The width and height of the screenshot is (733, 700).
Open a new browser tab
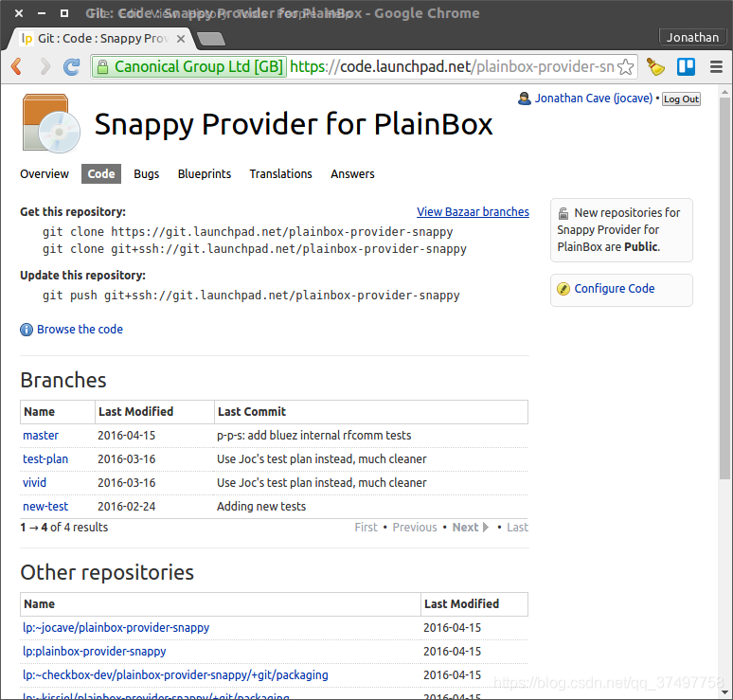[x=211, y=39]
